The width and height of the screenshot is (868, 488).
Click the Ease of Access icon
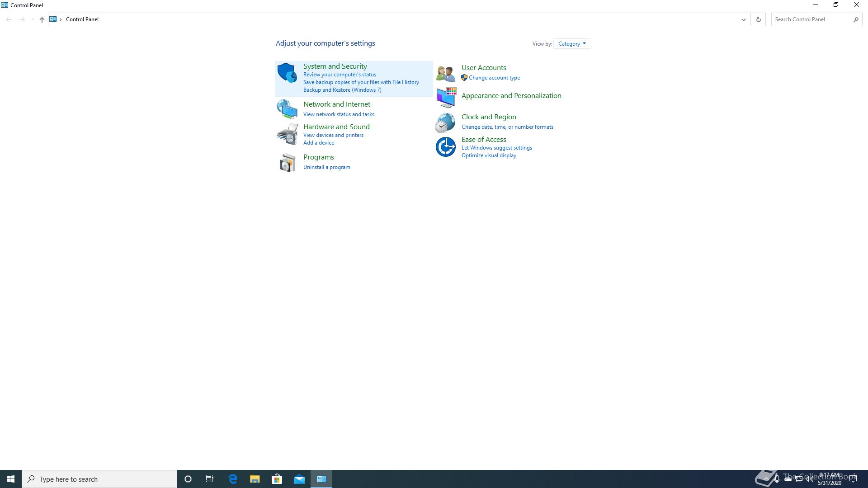coord(445,147)
